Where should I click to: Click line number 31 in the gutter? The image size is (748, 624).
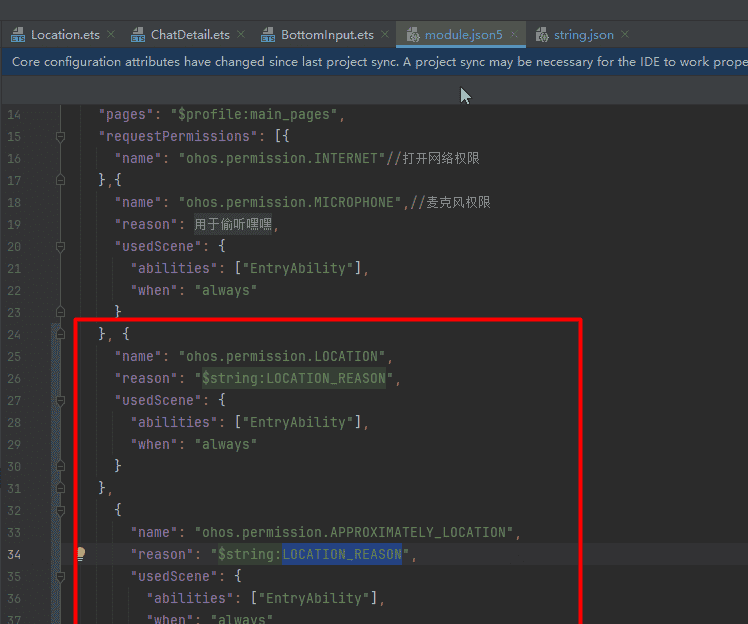pyautogui.click(x=14, y=488)
